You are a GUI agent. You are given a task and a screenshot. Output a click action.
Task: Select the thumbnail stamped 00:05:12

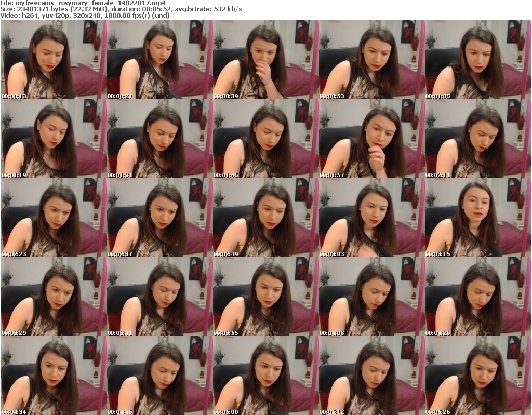click(x=371, y=376)
